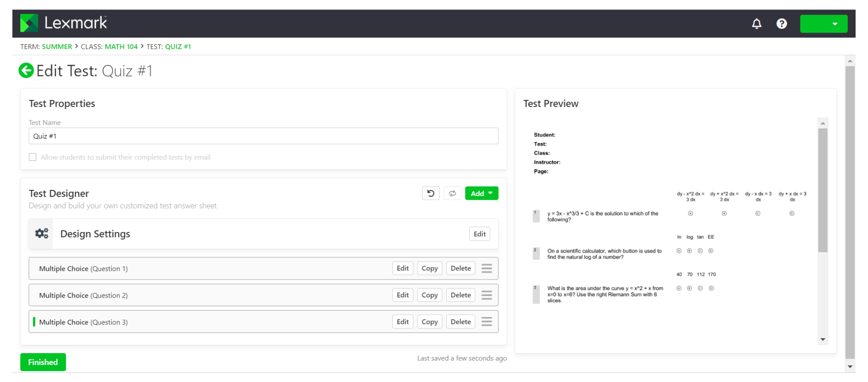The width and height of the screenshot is (868, 382).
Task: Click the Design Settings gears icon
Action: point(41,234)
